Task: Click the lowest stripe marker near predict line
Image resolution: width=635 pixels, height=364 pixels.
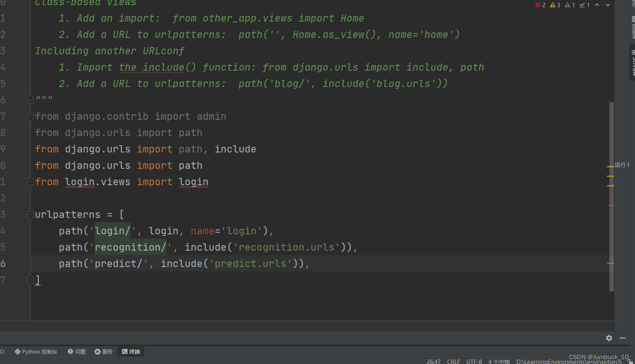Action: click(610, 263)
